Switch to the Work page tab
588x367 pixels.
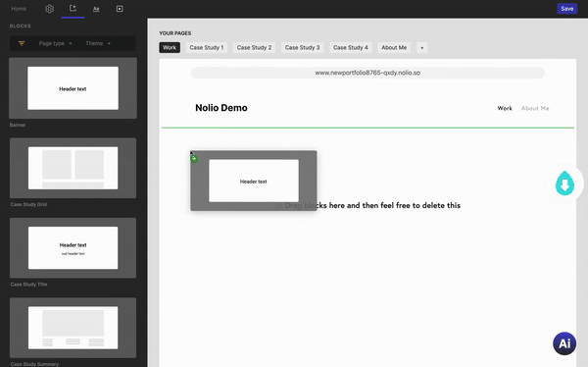(170, 48)
